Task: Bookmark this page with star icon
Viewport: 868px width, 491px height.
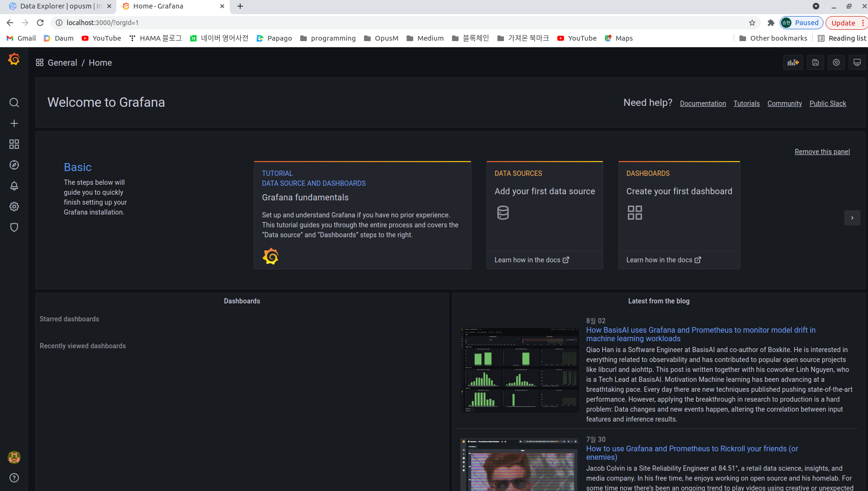Action: [752, 23]
